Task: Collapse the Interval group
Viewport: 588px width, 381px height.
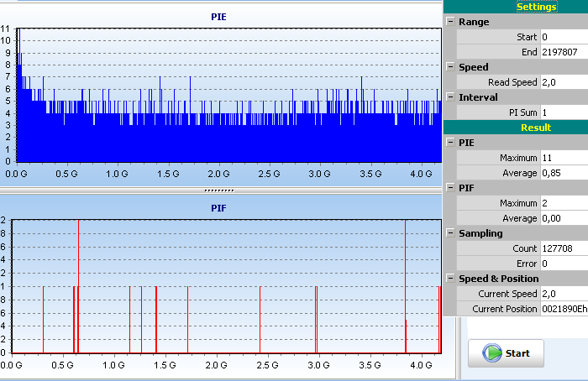Action: 450,97
